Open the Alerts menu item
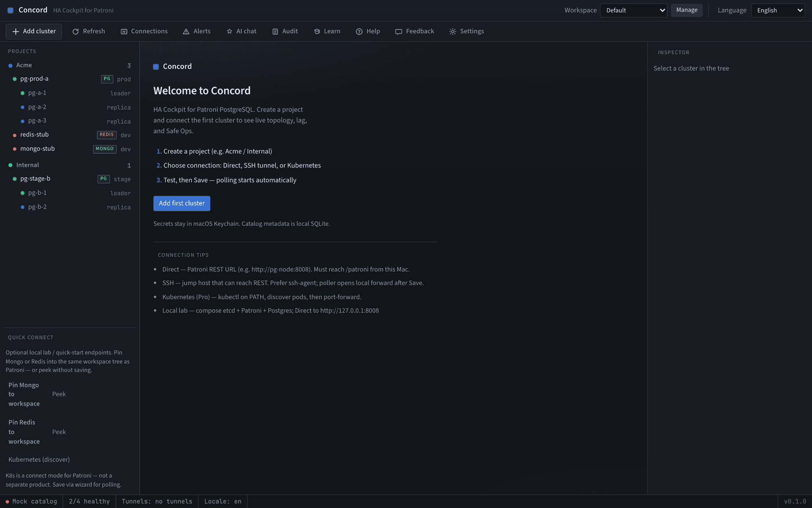 pyautogui.click(x=197, y=31)
